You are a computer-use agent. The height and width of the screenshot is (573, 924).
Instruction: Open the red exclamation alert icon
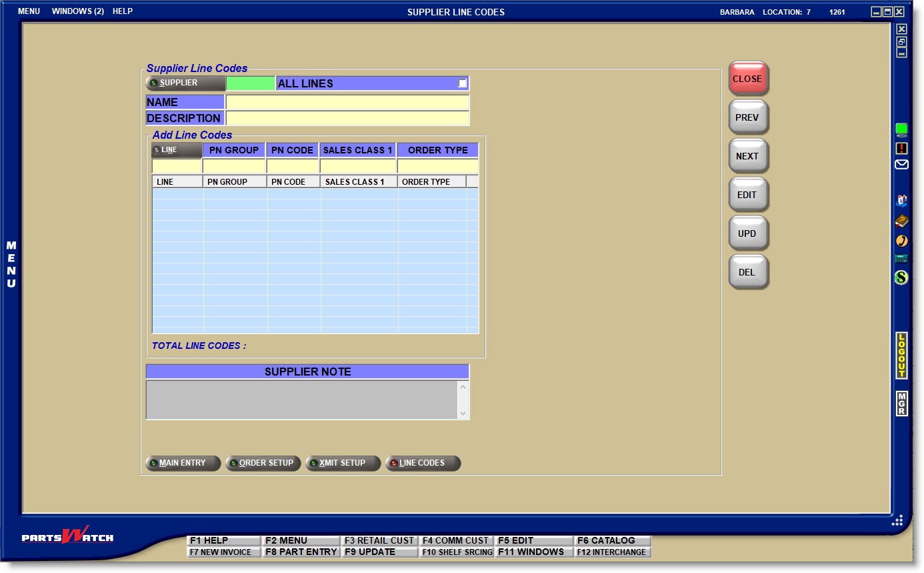click(x=901, y=148)
